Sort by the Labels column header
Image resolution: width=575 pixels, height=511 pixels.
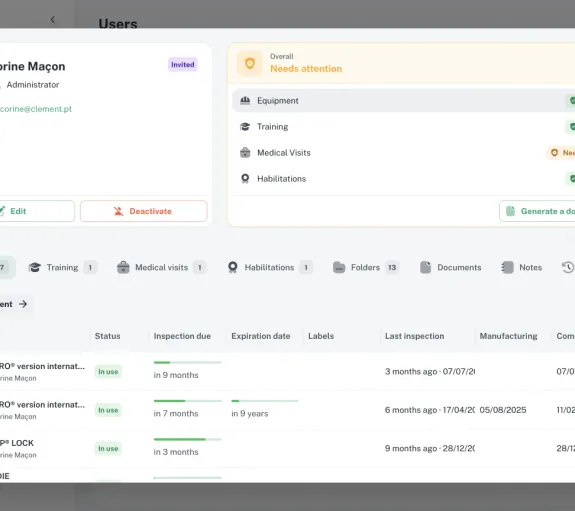click(321, 336)
